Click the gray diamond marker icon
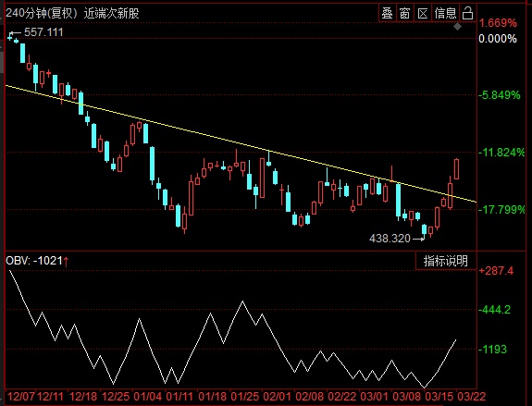The width and height of the screenshot is (532, 406). (458, 27)
